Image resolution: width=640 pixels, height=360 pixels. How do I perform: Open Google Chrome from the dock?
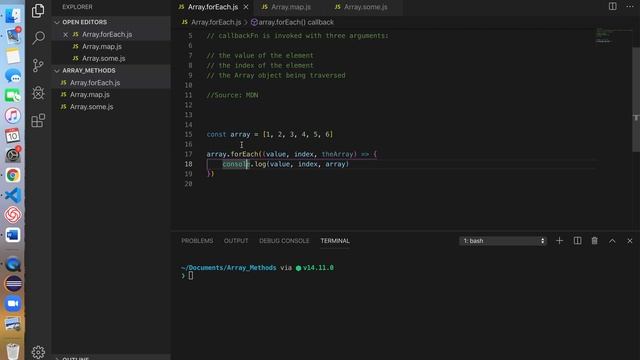13,175
